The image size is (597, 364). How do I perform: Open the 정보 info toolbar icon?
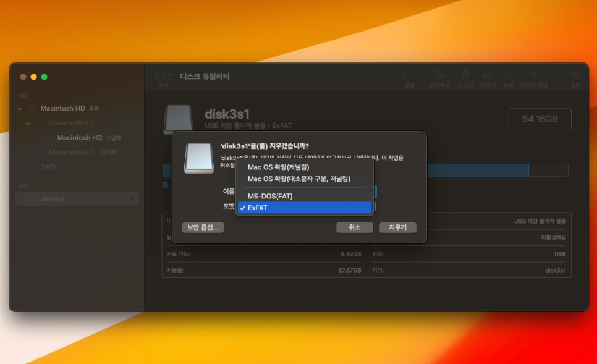point(575,74)
